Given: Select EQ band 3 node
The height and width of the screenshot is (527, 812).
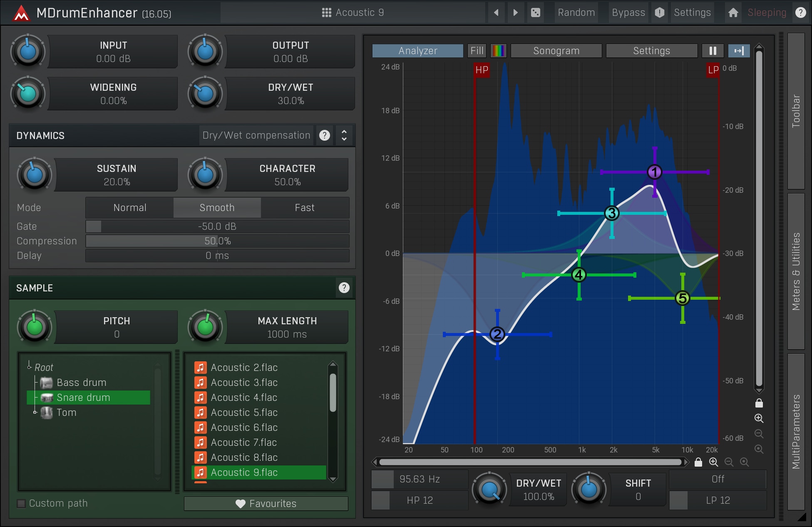Looking at the screenshot, I should coord(612,214).
